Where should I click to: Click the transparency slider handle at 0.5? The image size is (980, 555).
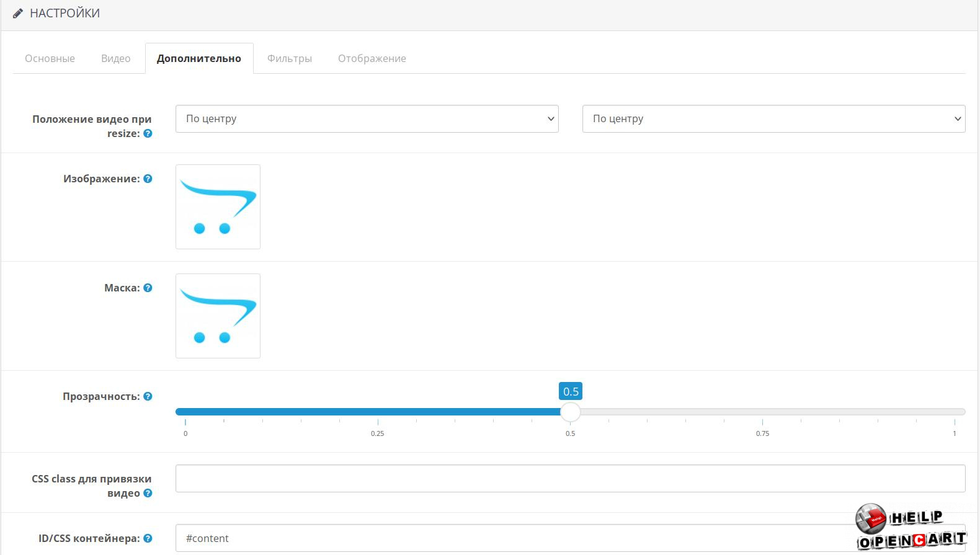(570, 412)
